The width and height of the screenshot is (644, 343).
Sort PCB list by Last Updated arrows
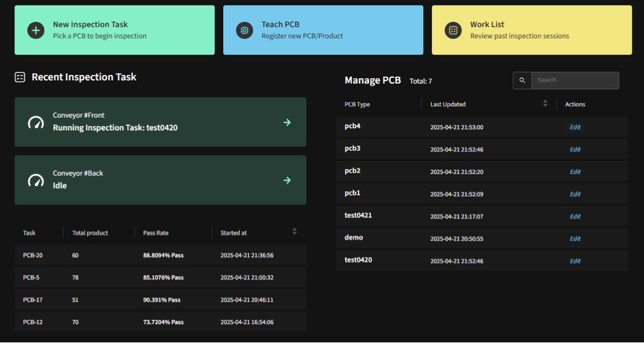point(545,104)
